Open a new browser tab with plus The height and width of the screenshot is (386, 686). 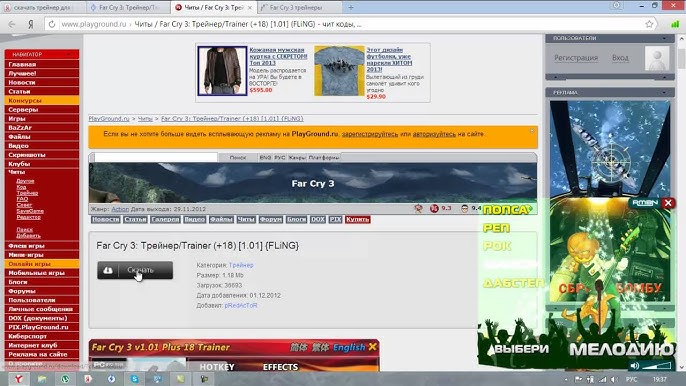(x=350, y=7)
